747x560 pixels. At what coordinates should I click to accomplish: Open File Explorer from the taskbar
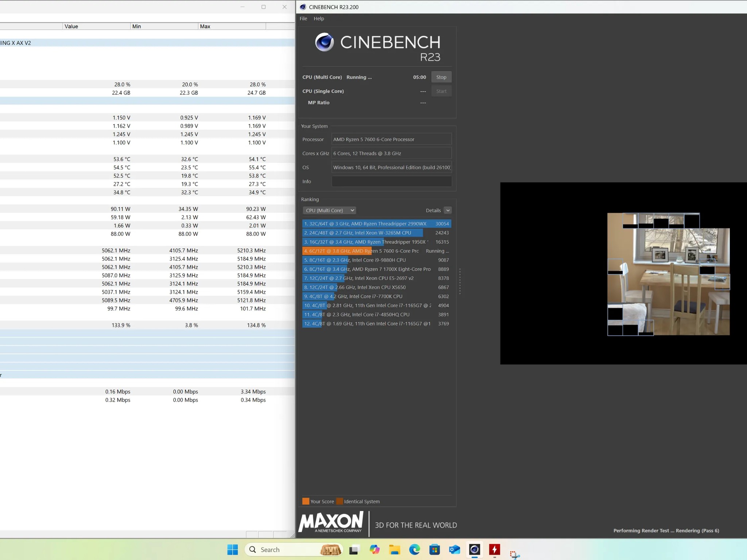click(394, 549)
